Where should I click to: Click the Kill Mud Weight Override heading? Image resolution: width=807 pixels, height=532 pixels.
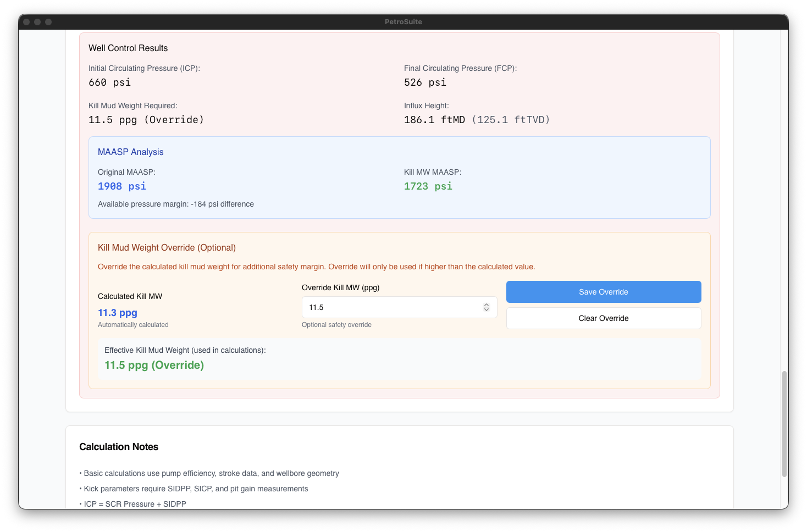pyautogui.click(x=167, y=247)
